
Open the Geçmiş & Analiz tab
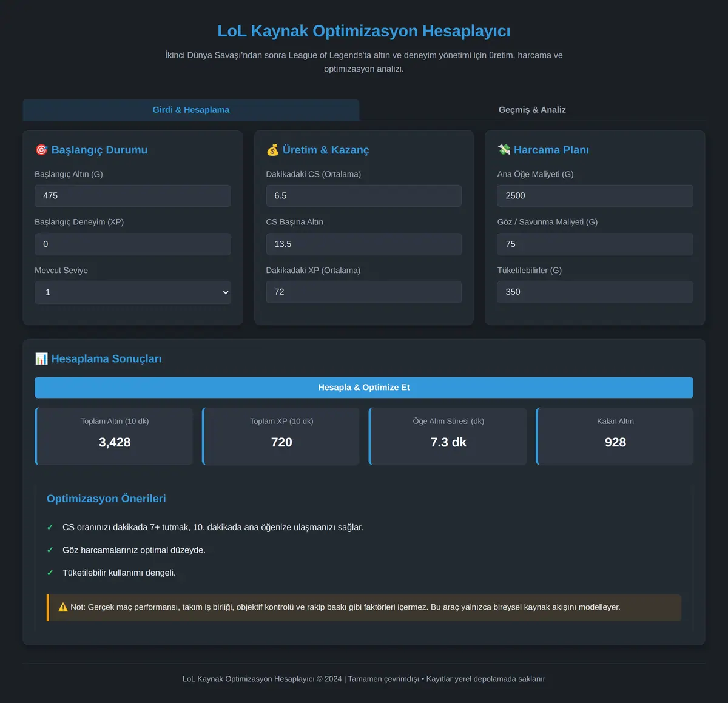532,110
